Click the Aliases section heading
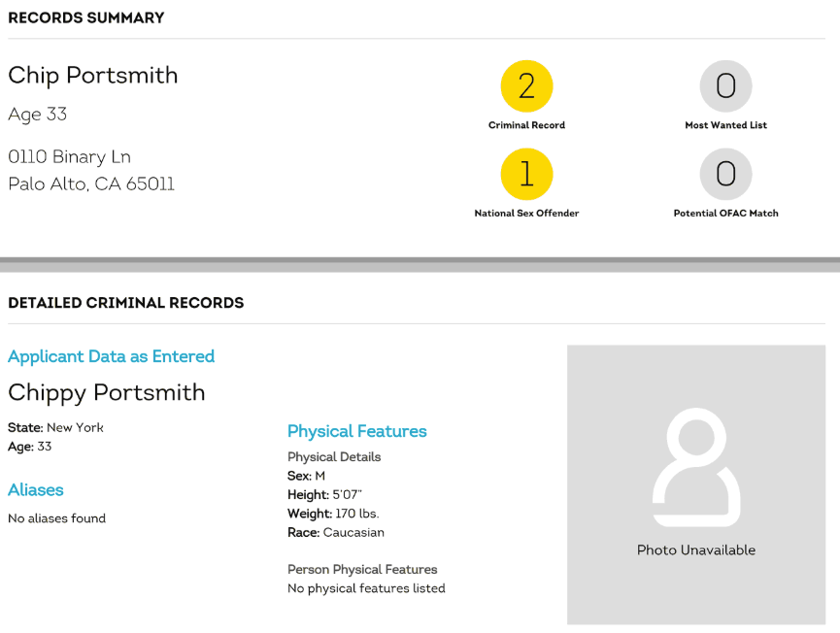Screen dimensions: 840x633 (x=36, y=490)
